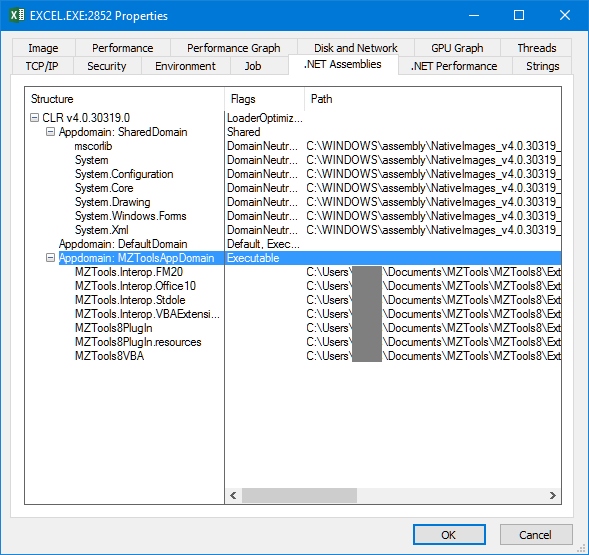Select the MZTools8PlugIn assembly
The image size is (589, 555).
point(113,328)
